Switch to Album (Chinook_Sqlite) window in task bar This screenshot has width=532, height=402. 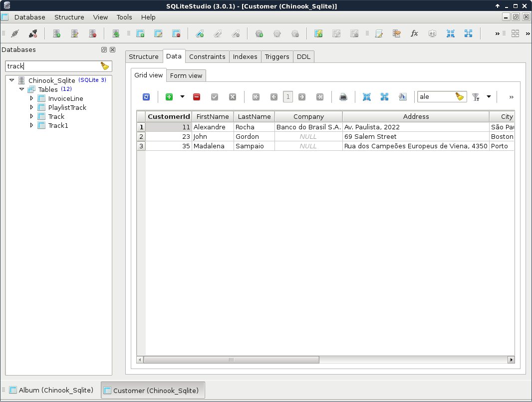(x=51, y=390)
